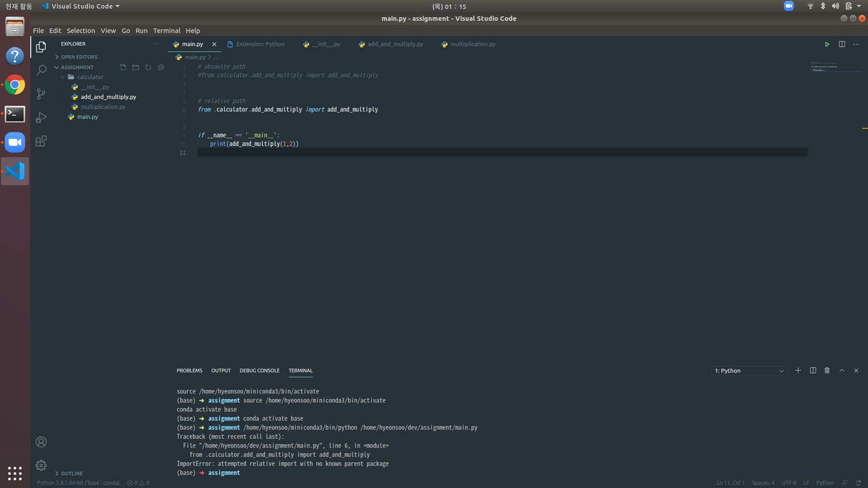Open the Terminal menu

pyautogui.click(x=166, y=30)
